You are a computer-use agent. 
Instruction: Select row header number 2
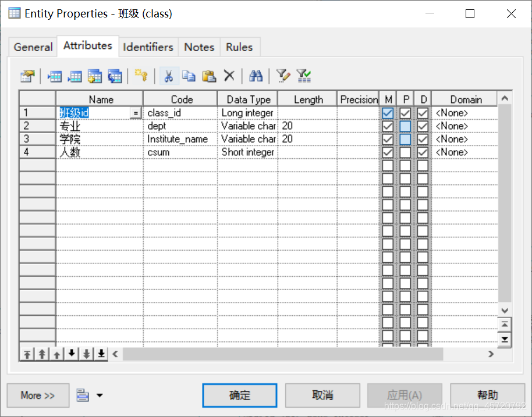point(37,126)
